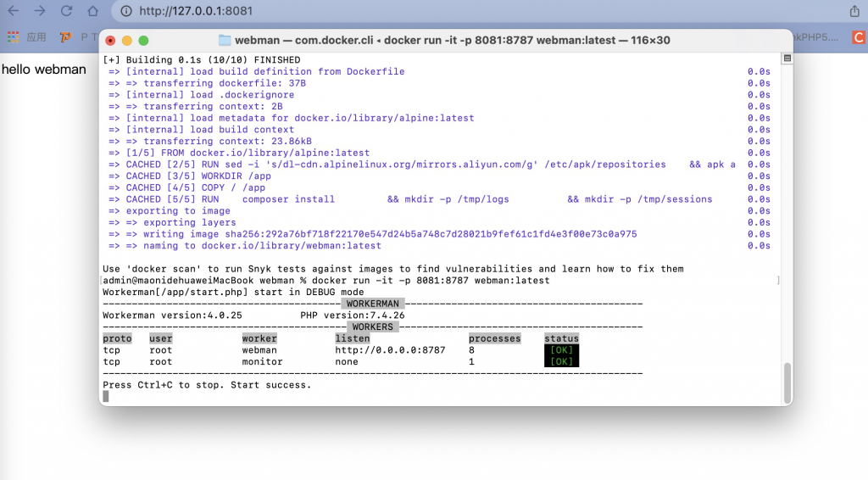The image size is (868, 480).
Task: Open the 应用 apps grid bookmark
Action: (27, 37)
